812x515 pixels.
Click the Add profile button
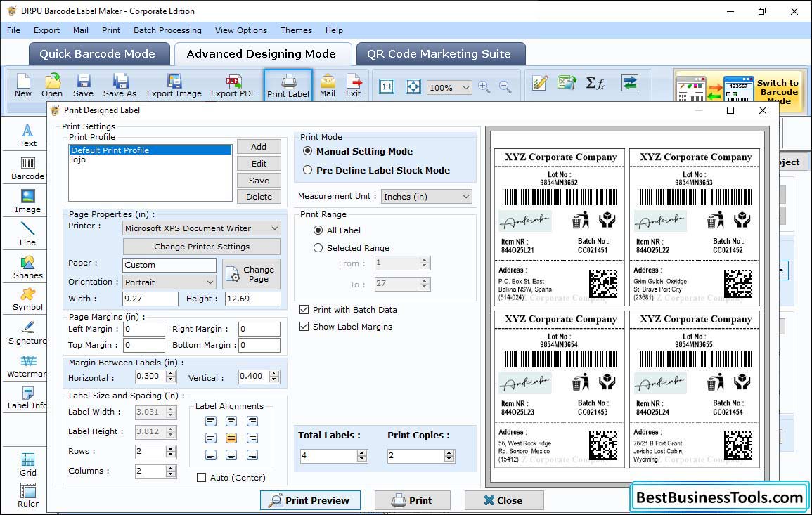(x=259, y=147)
